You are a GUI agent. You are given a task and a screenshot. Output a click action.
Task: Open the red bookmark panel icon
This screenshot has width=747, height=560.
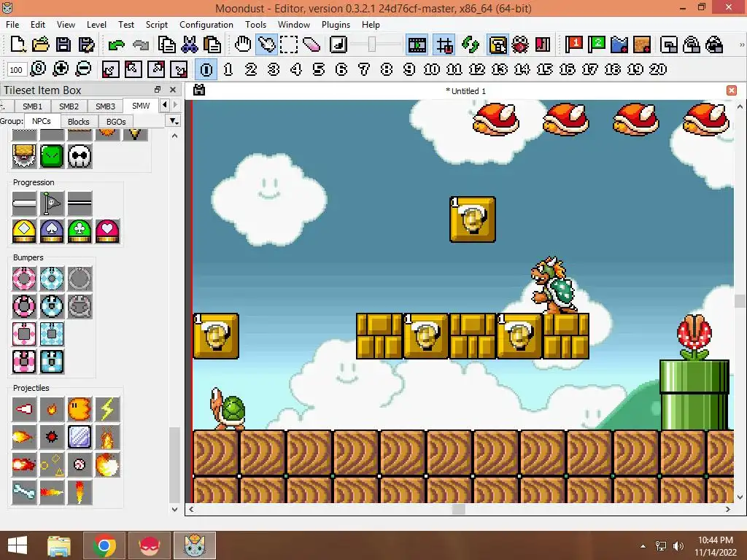tap(543, 44)
